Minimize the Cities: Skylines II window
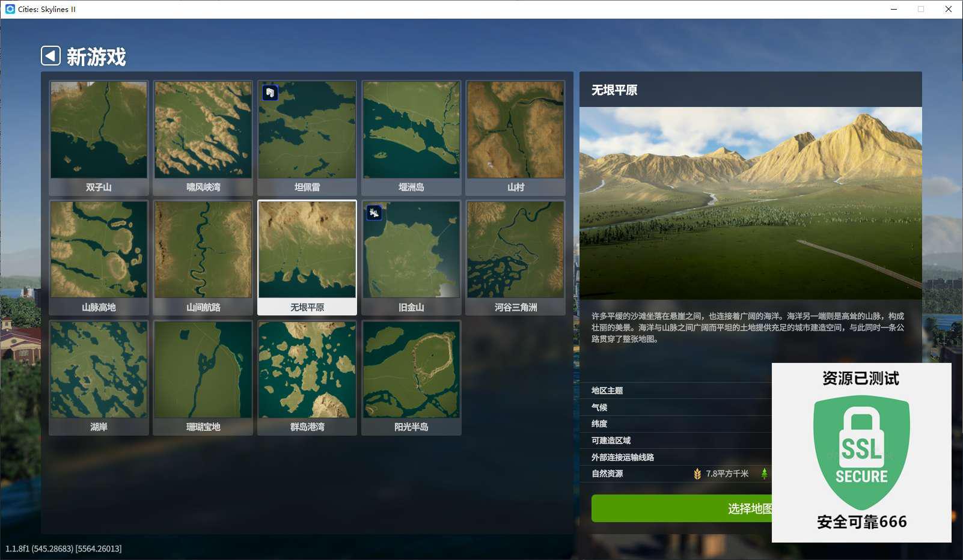 pyautogui.click(x=894, y=9)
